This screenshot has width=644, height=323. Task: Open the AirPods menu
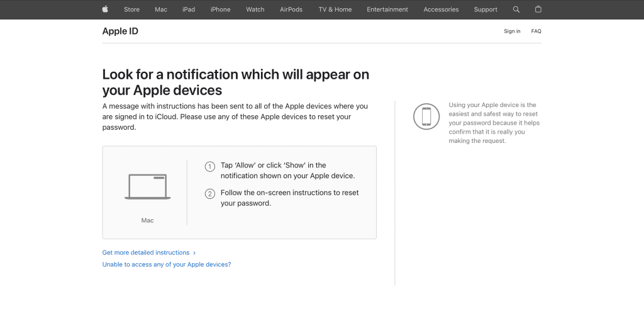[291, 9]
